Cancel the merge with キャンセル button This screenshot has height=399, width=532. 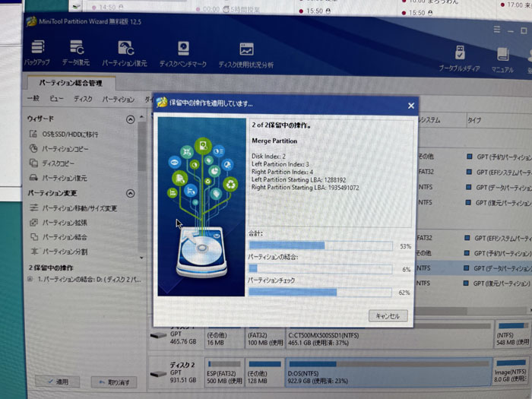388,316
